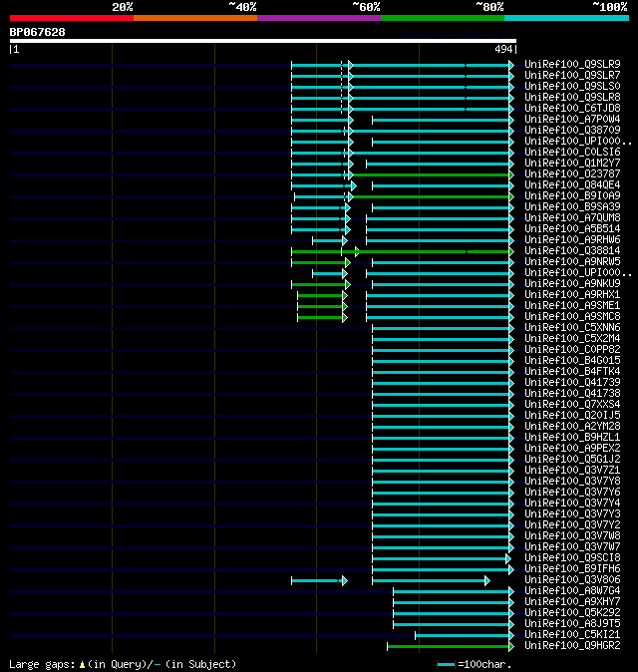Click the orange ~40% identity legend segment
The height and width of the screenshot is (672, 638).
point(195,18)
